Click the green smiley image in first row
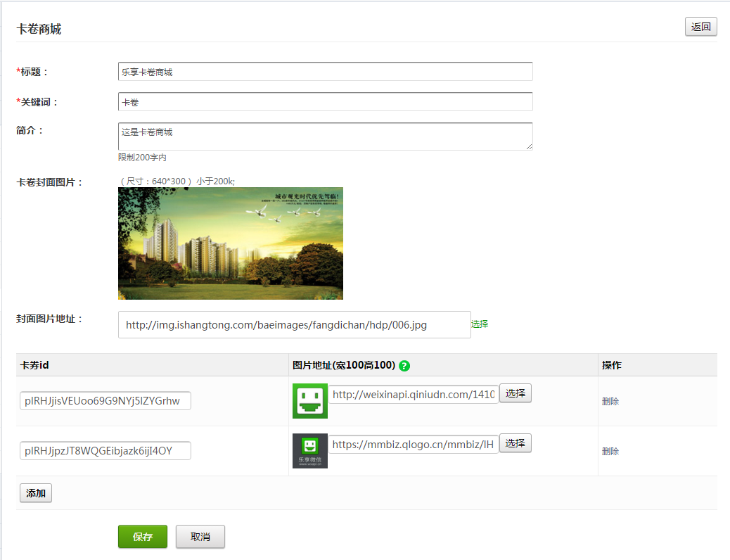The width and height of the screenshot is (730, 560). [x=309, y=401]
